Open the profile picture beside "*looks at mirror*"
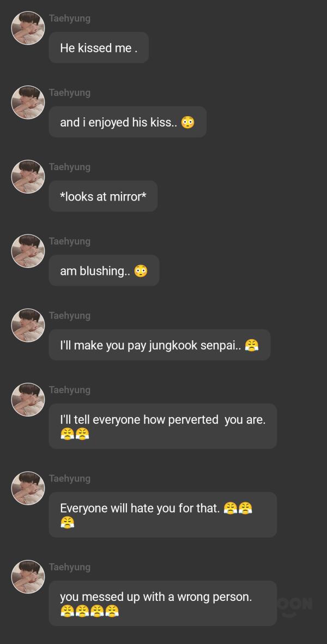The height and width of the screenshot is (644, 327). point(28,176)
